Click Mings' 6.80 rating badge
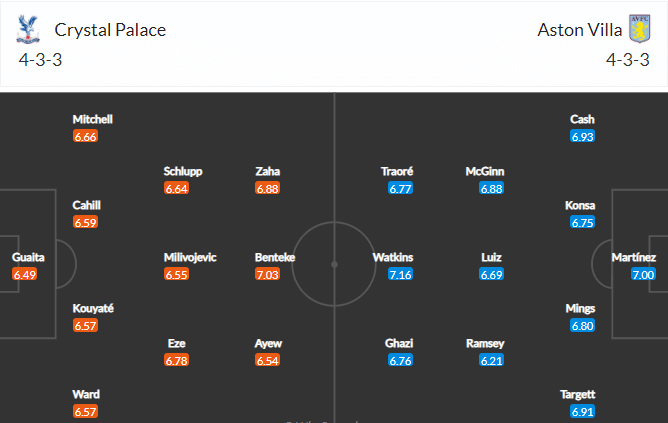The width and height of the screenshot is (668, 423). pos(582,326)
